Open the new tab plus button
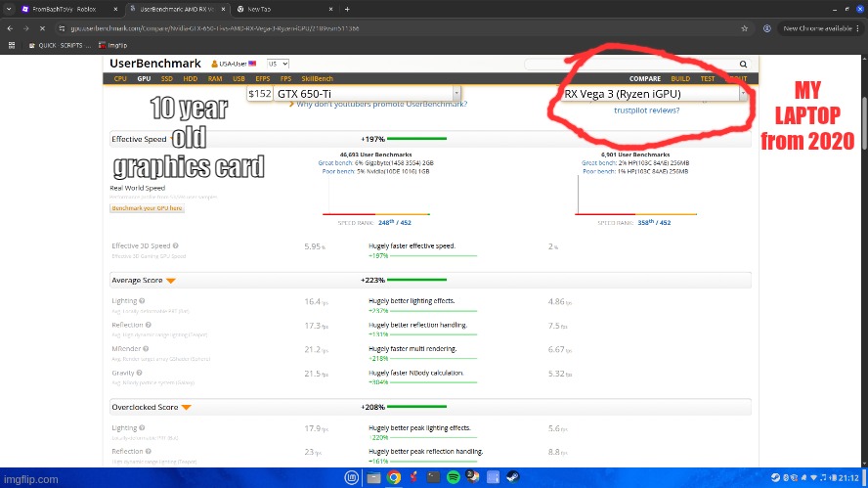The height and width of the screenshot is (488, 868). click(x=347, y=9)
